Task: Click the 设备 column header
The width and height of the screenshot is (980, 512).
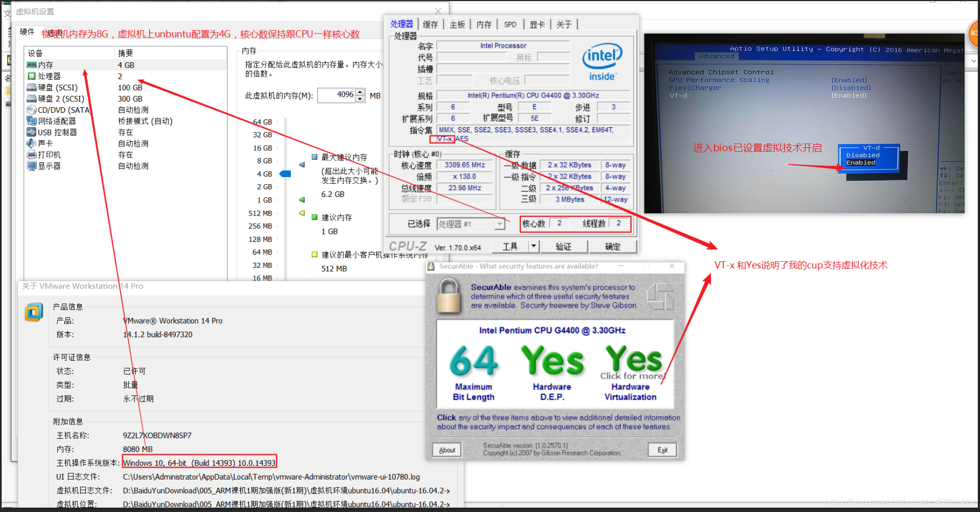Action: pos(69,53)
